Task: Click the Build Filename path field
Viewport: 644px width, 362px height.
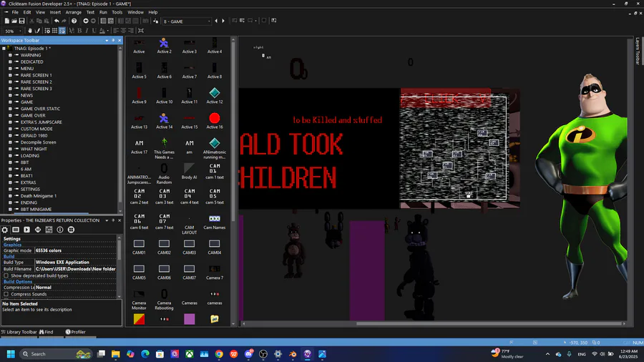Action: pos(76,269)
